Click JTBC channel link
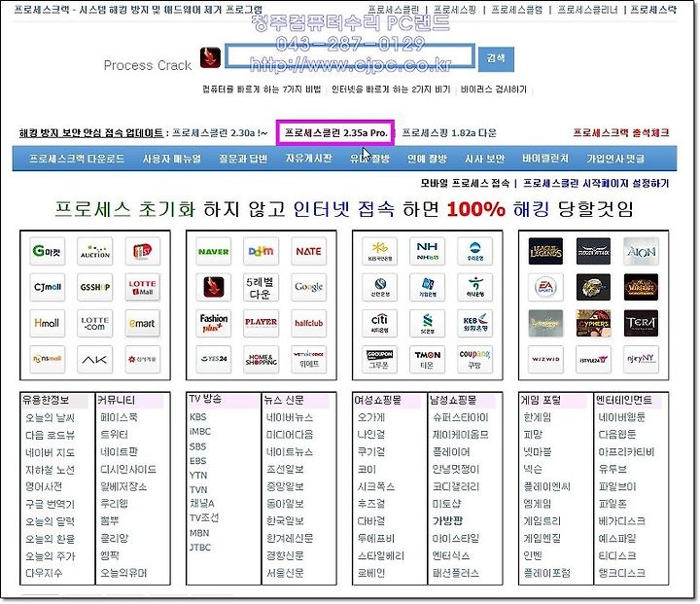700x604 pixels. (200, 548)
